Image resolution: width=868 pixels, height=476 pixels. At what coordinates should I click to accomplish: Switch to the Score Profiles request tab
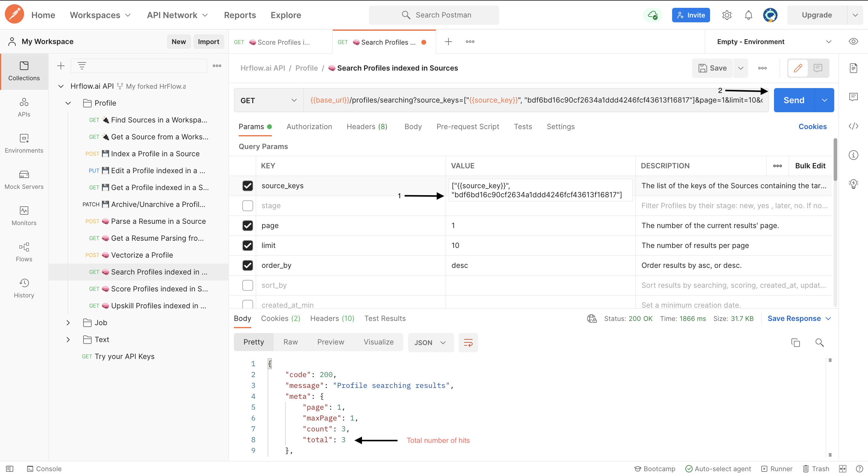[x=281, y=42]
